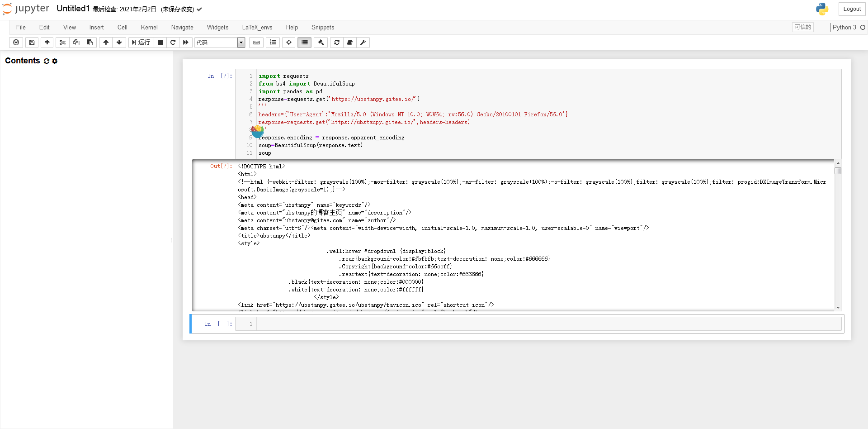Open the LaTeX_envs menu
This screenshot has width=868, height=429.
[257, 28]
